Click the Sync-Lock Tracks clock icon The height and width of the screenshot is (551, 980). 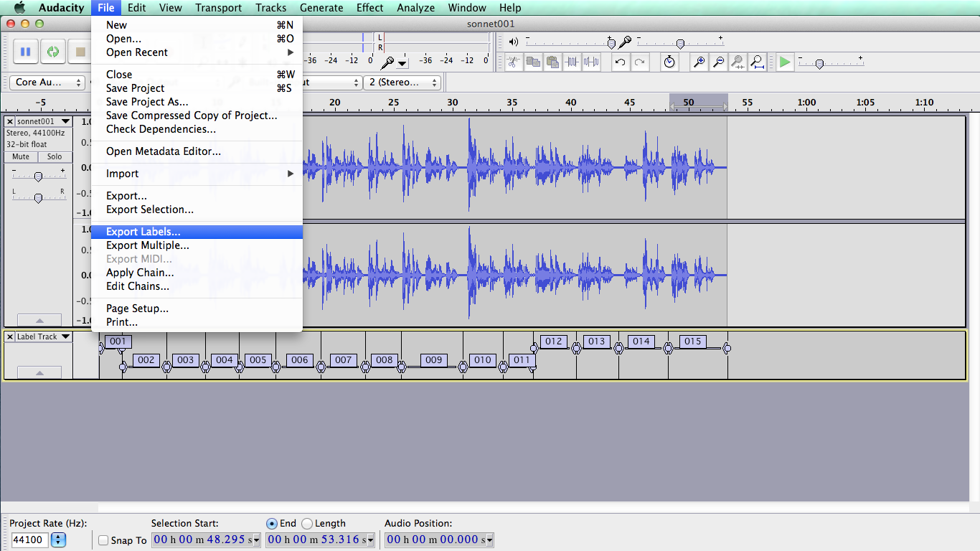point(669,62)
